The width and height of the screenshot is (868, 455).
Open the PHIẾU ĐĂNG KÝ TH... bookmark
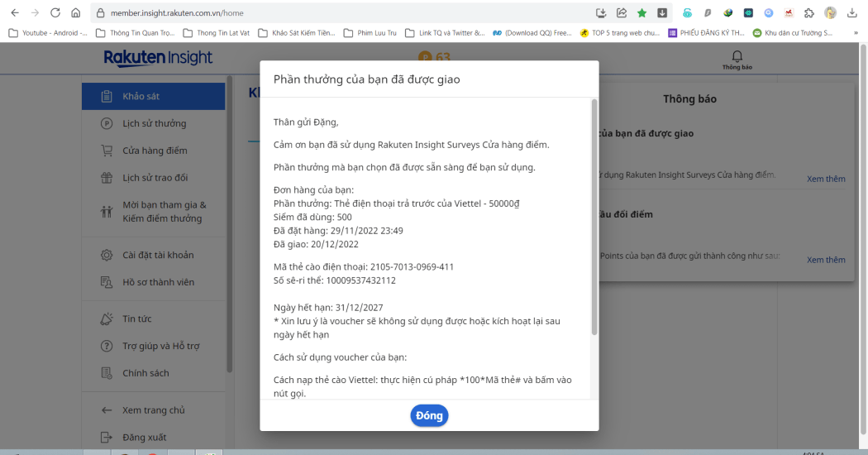coord(706,33)
